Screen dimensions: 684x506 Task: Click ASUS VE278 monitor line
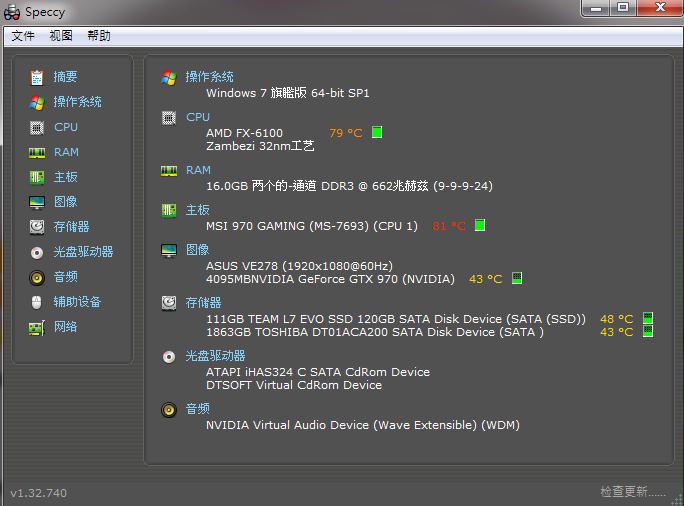click(299, 266)
